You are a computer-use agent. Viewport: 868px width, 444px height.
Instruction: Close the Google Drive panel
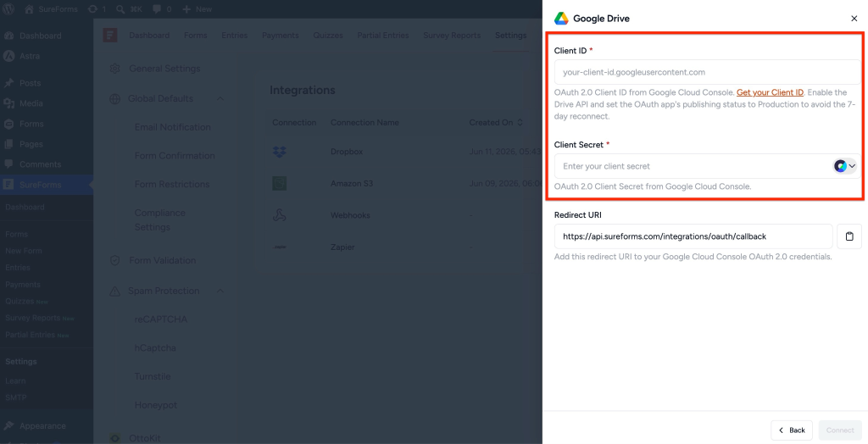(x=854, y=19)
